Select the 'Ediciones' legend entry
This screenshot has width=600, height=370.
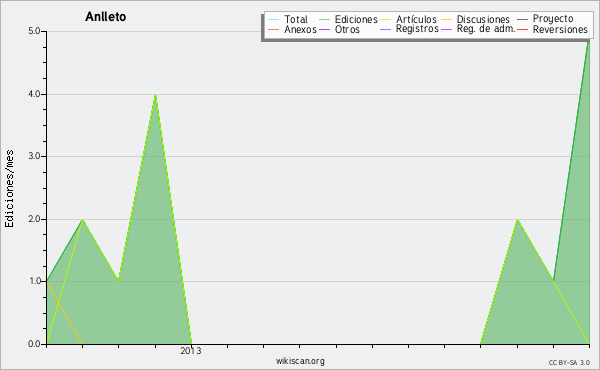click(356, 20)
